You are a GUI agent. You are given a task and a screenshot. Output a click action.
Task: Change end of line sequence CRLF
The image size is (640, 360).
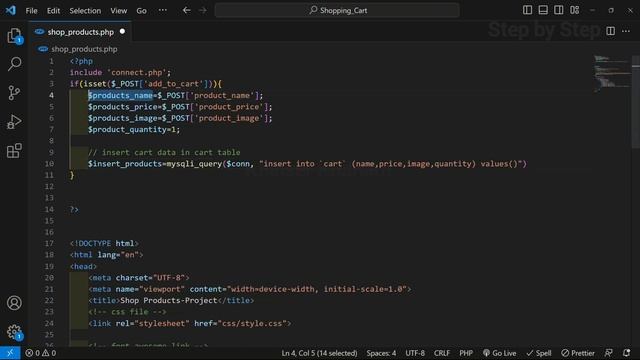tap(442, 353)
